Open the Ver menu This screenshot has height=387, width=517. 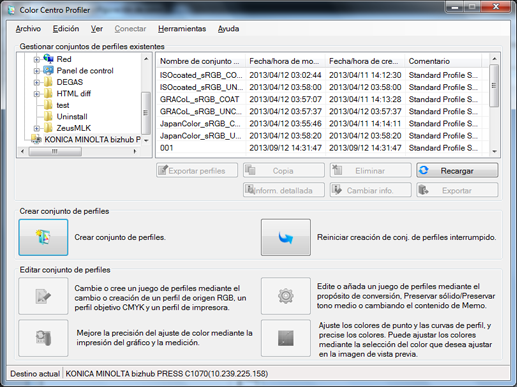point(97,29)
